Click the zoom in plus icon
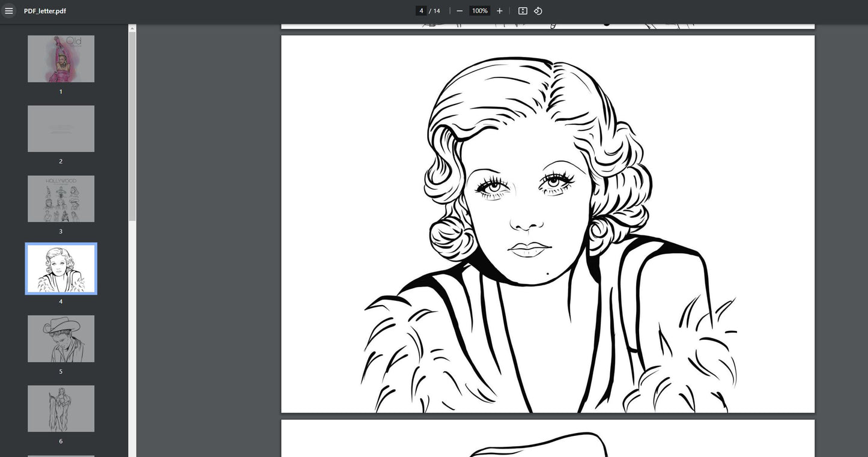The width and height of the screenshot is (868, 457). pos(499,11)
